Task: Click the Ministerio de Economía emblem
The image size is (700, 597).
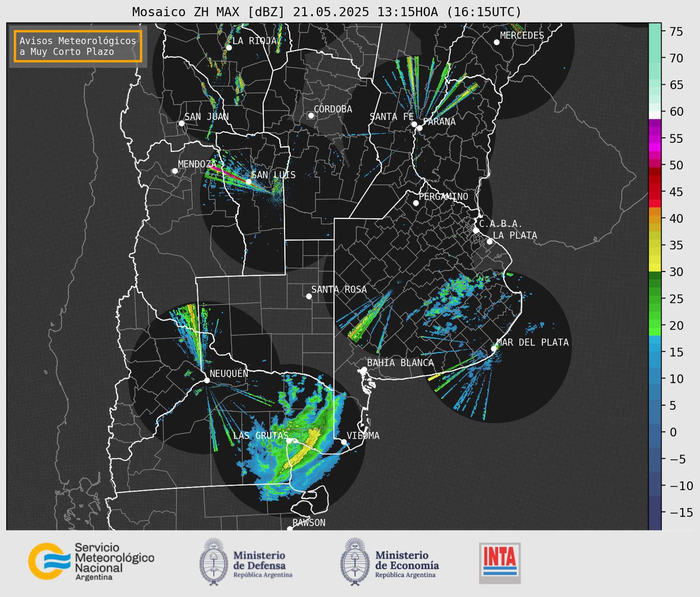Action: [355, 562]
